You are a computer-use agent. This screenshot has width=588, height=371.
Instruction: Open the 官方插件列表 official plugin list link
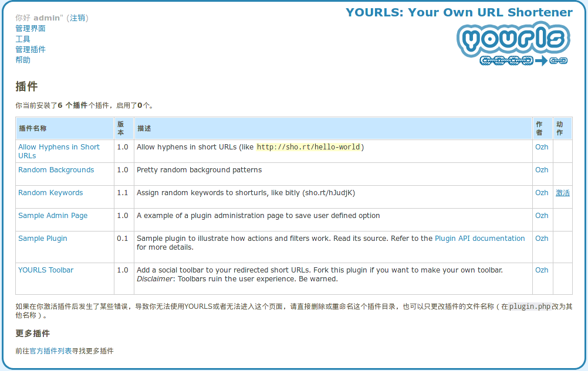click(x=50, y=351)
